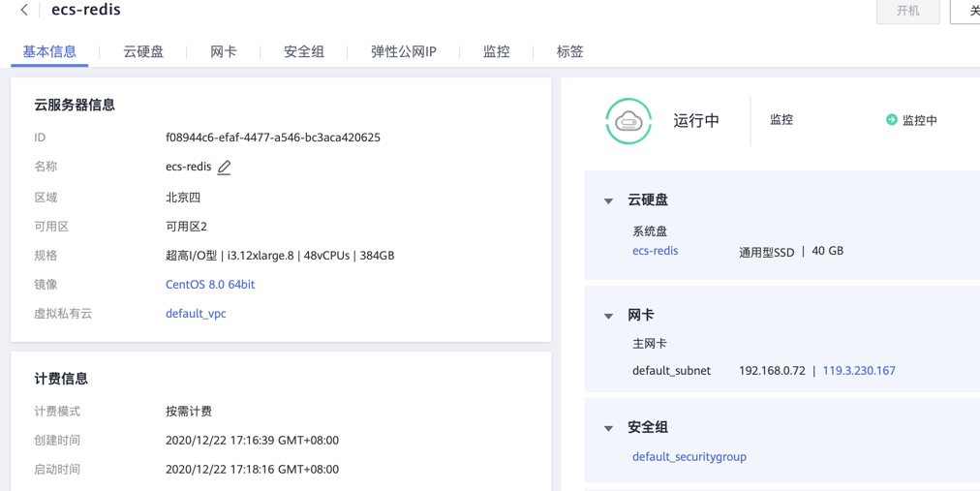Open the CentOS 8.0 64bit image link
Image resolution: width=980 pixels, height=491 pixels.
(210, 285)
